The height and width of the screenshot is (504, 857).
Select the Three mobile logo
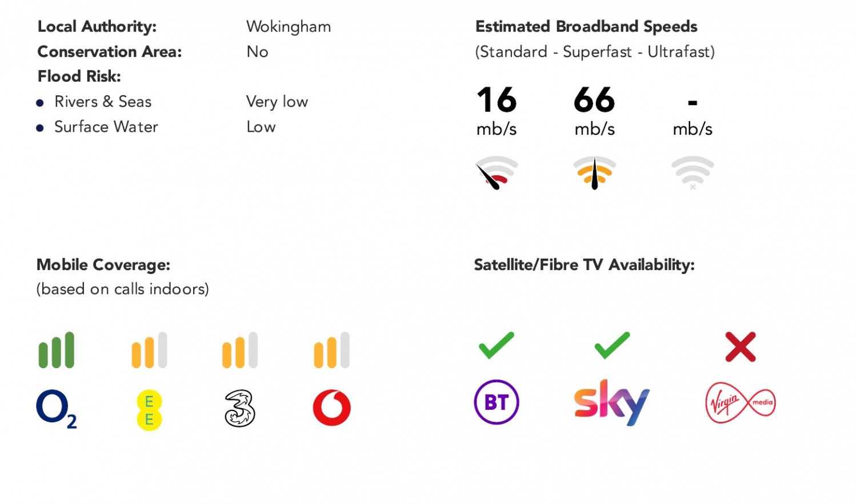240,408
